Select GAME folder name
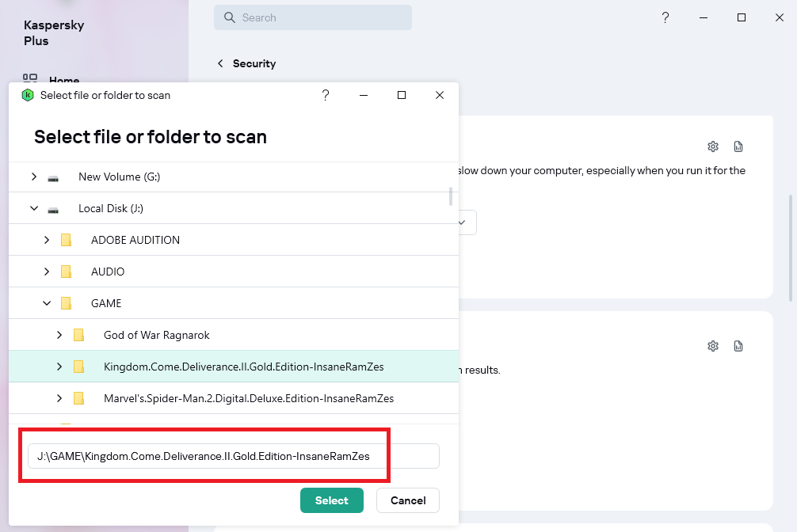This screenshot has width=797, height=532. tap(106, 303)
